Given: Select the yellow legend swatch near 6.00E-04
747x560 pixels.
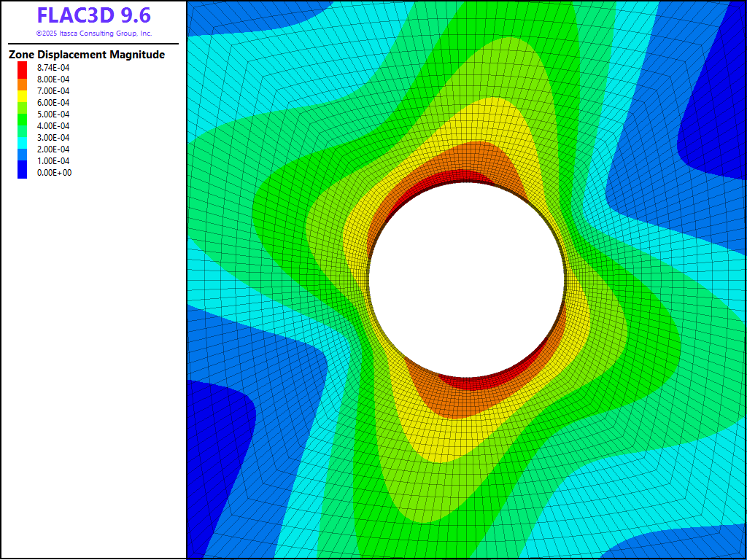Looking at the screenshot, I should [23, 97].
